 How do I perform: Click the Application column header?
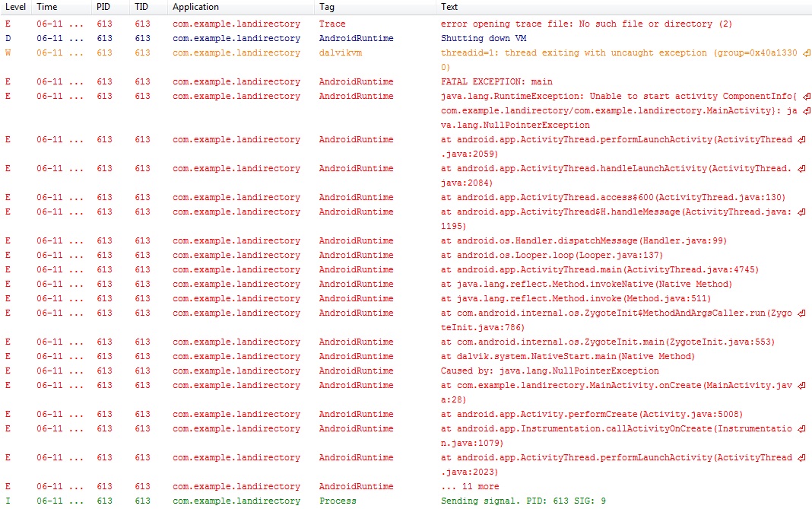[x=195, y=7]
